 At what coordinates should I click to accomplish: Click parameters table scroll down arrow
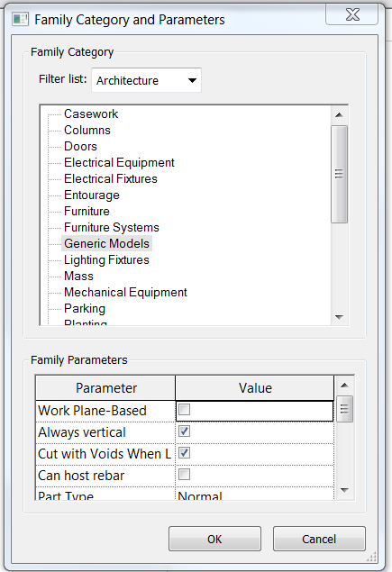[344, 490]
